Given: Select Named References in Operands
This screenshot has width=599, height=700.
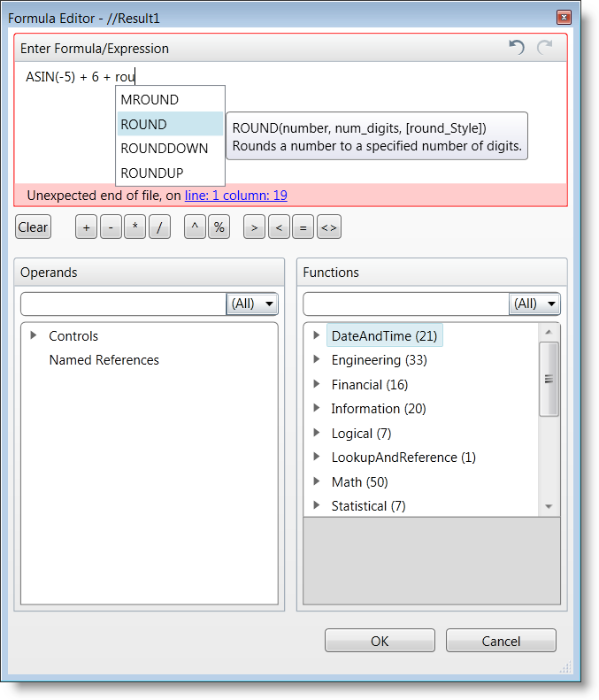Looking at the screenshot, I should [104, 360].
